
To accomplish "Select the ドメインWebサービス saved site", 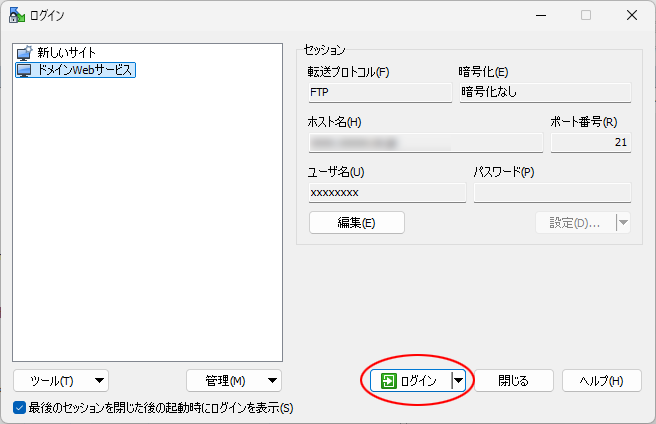I will pyautogui.click(x=85, y=70).
